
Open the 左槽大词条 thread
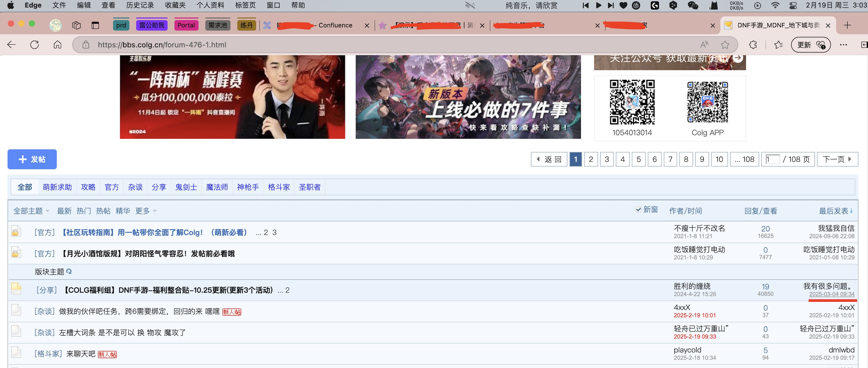tap(122, 333)
